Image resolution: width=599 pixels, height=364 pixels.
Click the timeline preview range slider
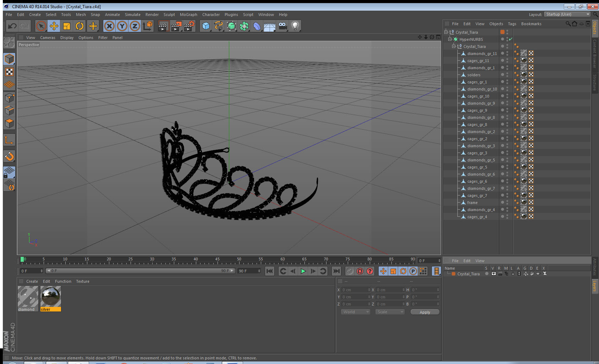click(x=141, y=271)
